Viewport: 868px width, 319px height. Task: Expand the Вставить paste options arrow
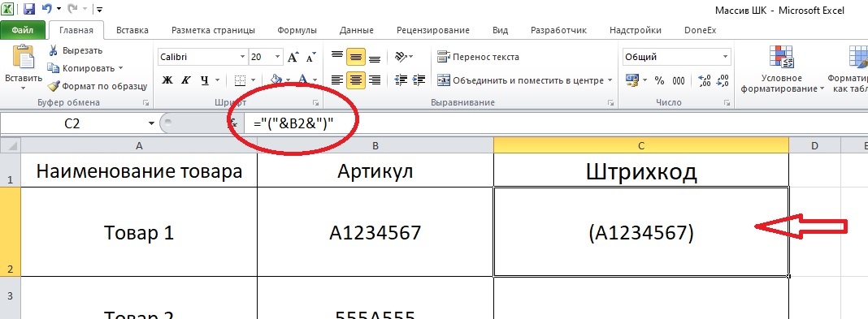pos(24,88)
